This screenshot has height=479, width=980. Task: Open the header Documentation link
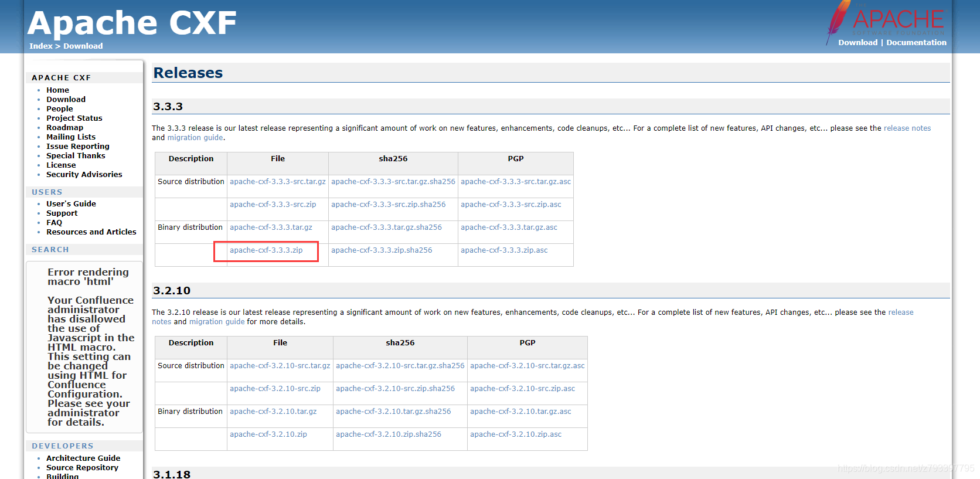tap(916, 42)
